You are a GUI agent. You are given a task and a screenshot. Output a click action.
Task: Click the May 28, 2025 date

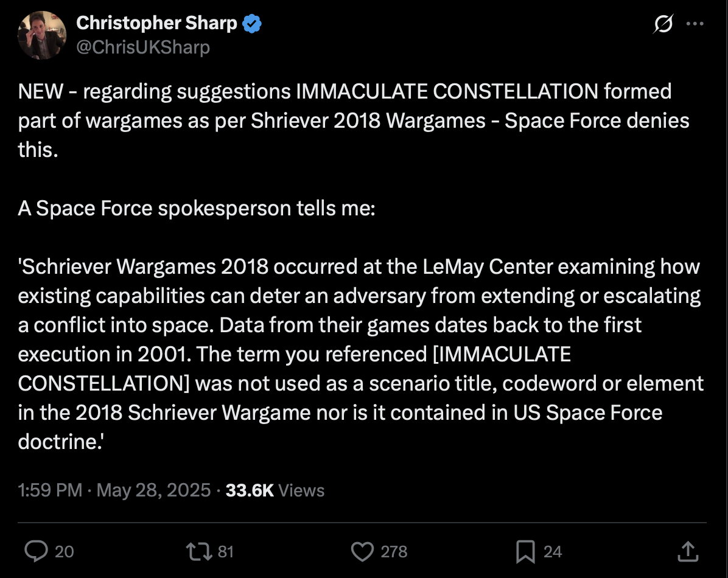pos(153,490)
